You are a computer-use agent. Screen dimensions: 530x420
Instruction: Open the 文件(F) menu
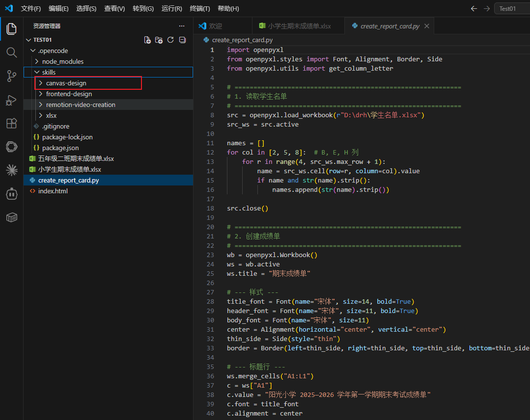pos(31,8)
